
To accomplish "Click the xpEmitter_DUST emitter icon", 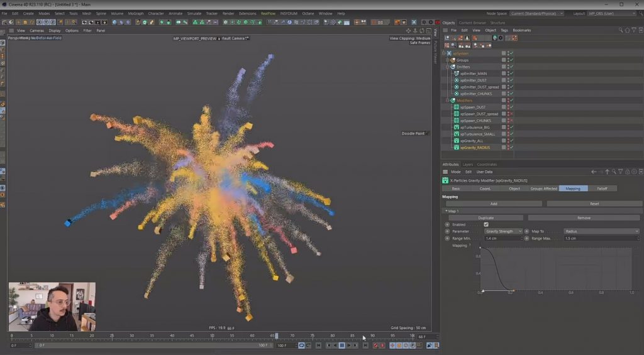I will [x=457, y=80].
